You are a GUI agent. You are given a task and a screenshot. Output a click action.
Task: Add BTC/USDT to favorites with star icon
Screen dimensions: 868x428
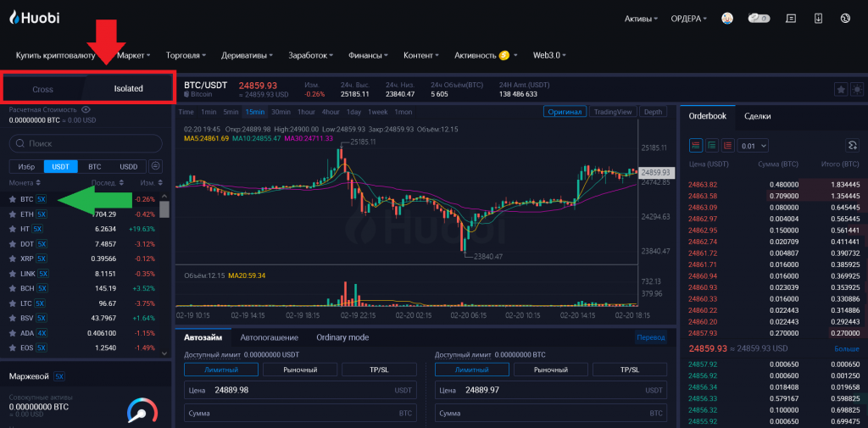pyautogui.click(x=840, y=89)
